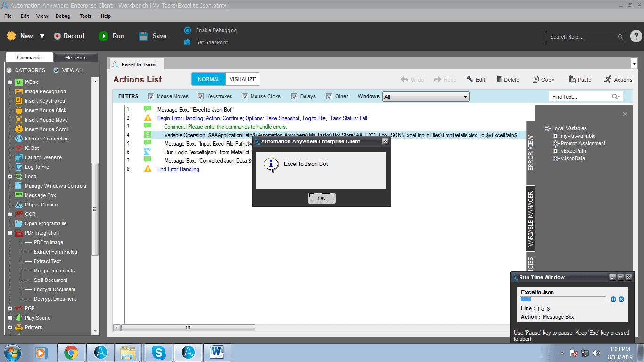
Task: Choose the Insert Mouse Click icon
Action: click(x=19, y=110)
